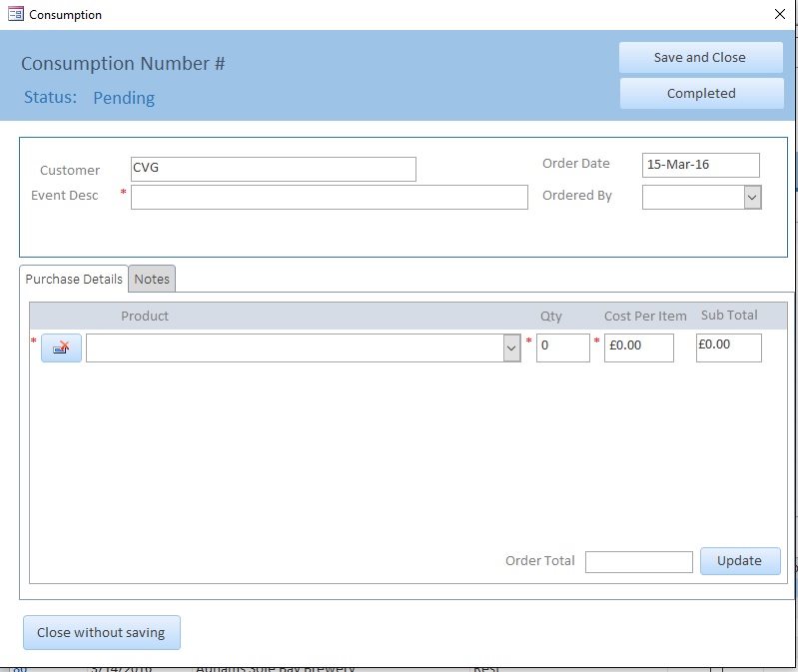
Task: Click the Update button
Action: click(x=739, y=561)
